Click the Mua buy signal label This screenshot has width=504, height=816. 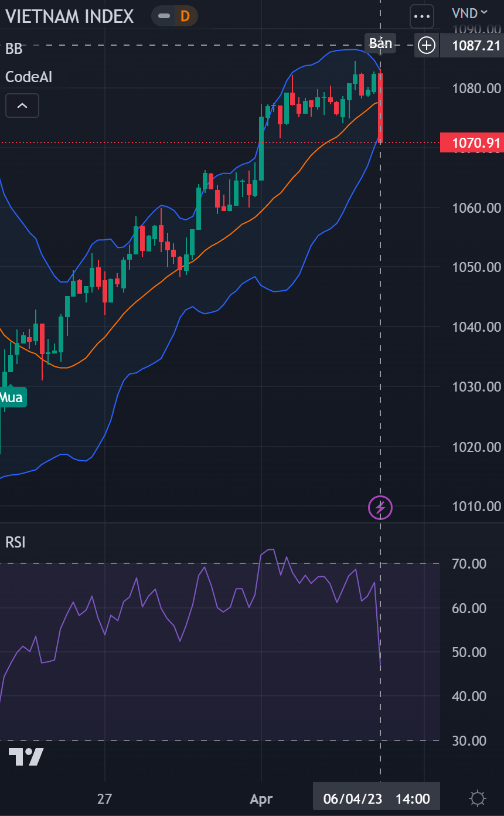(12, 397)
